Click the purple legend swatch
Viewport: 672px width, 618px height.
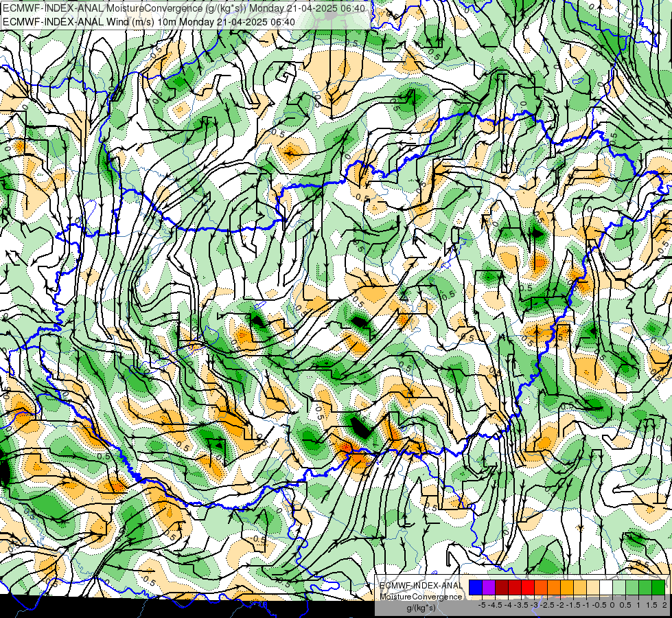coord(489,588)
